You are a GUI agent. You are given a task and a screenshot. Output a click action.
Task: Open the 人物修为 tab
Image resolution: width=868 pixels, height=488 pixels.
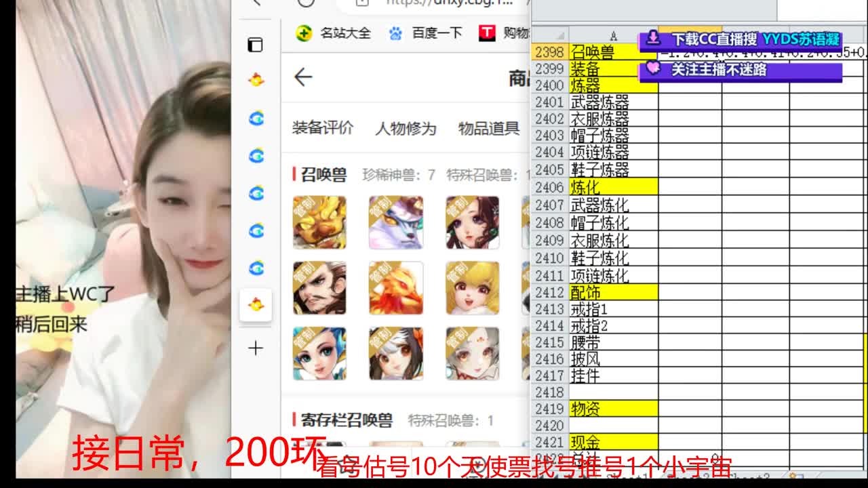408,129
